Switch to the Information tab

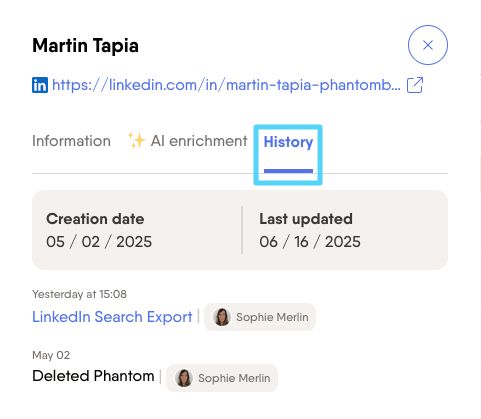[x=71, y=141]
